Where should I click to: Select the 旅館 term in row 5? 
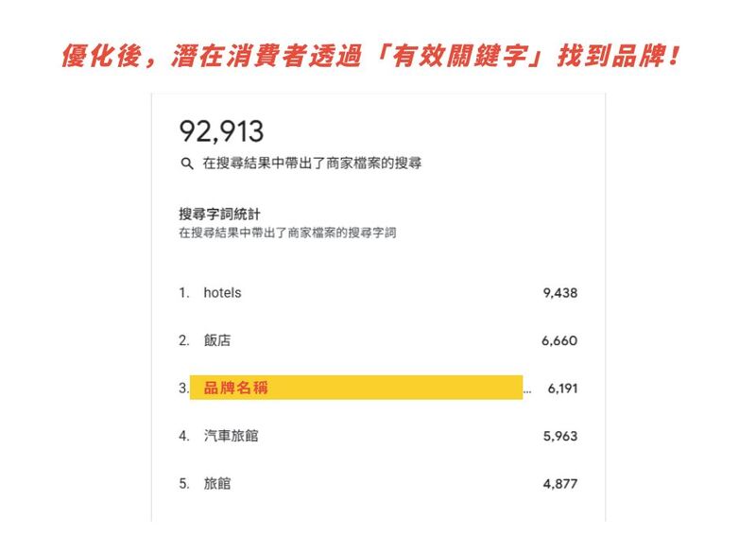tap(217, 483)
